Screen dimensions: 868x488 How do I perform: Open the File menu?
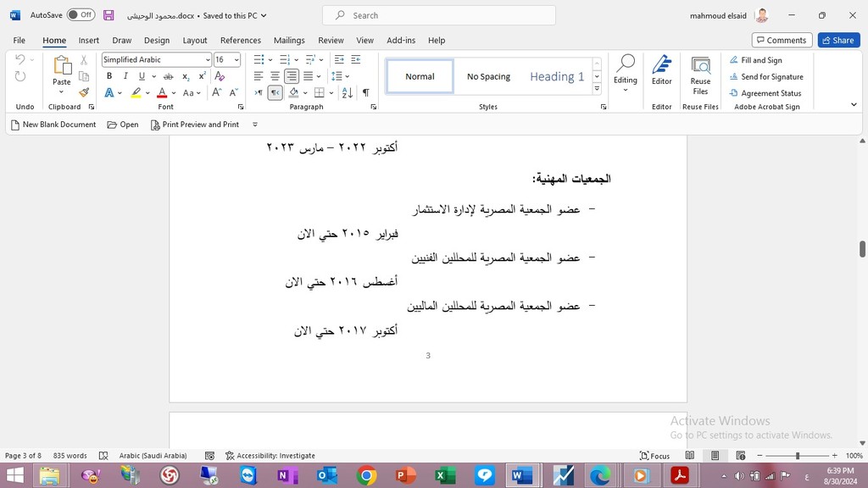pyautogui.click(x=19, y=41)
